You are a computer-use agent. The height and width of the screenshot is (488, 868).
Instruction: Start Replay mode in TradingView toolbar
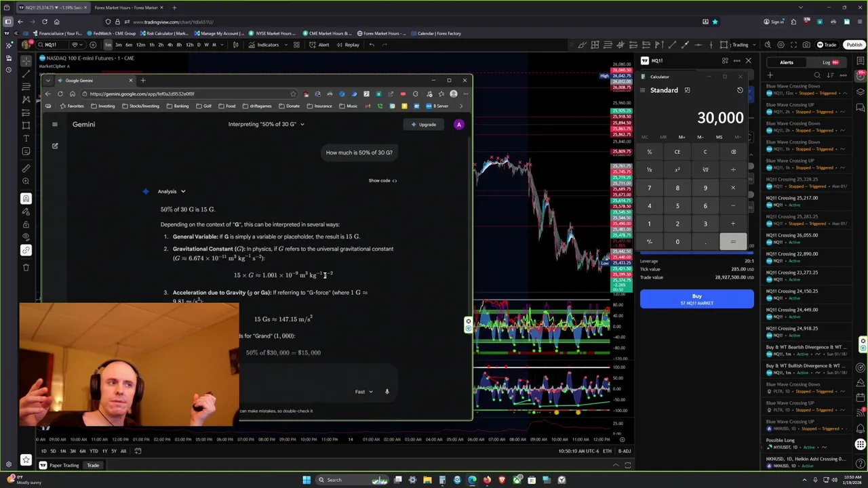347,45
